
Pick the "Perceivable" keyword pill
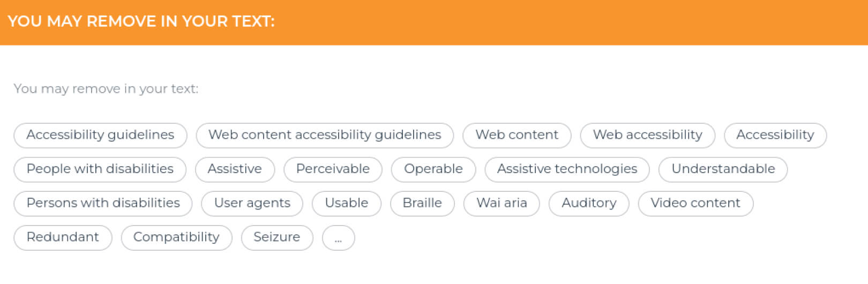click(333, 169)
